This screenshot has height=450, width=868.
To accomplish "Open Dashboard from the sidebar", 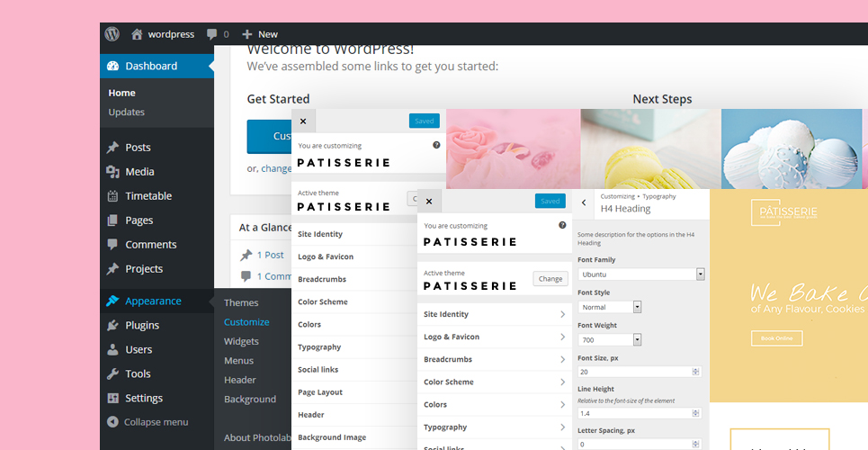I will tap(157, 66).
